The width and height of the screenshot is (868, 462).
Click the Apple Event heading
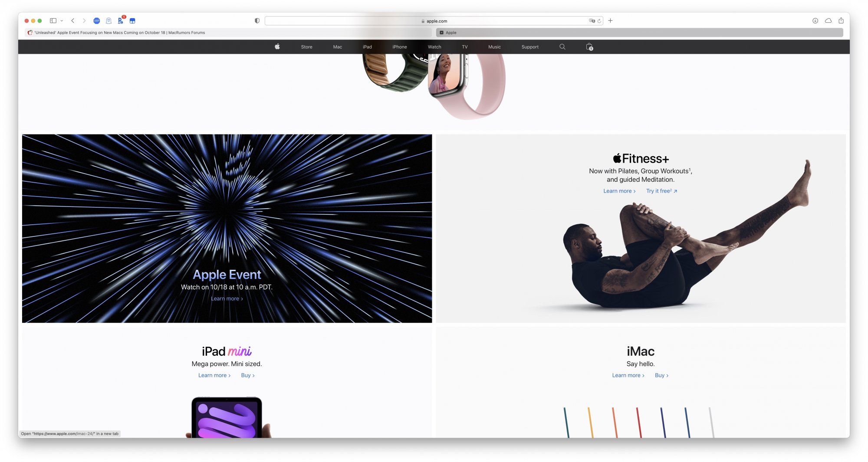click(227, 274)
